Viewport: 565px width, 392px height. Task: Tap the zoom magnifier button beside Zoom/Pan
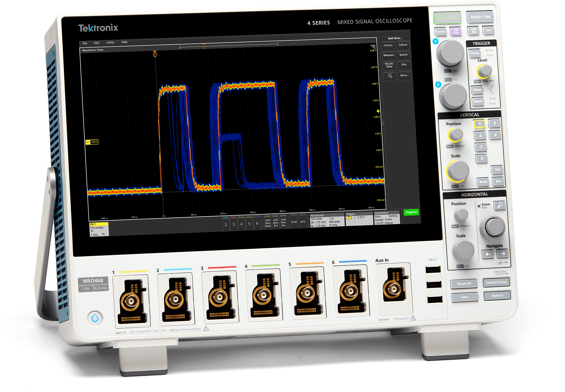click(x=500, y=205)
